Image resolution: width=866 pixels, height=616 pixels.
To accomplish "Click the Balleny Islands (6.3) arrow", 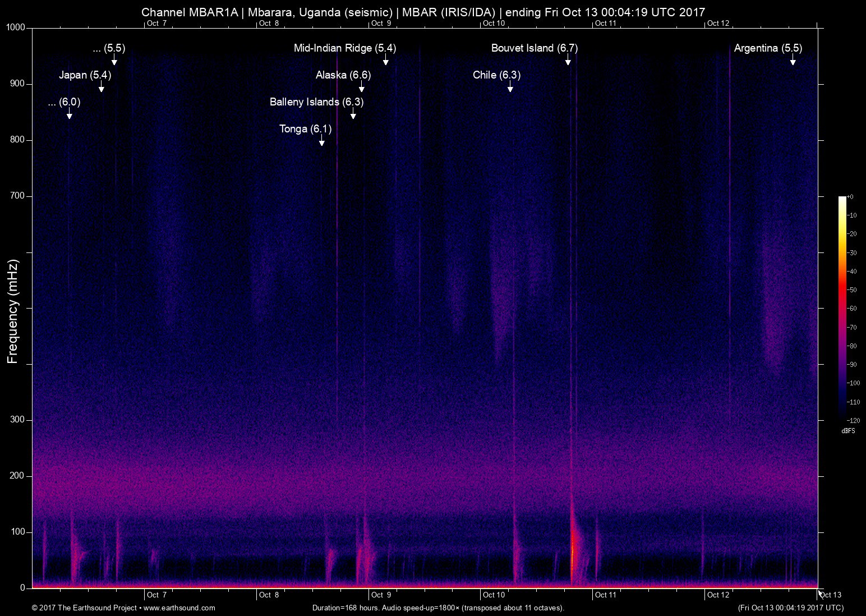I will coord(353,114).
